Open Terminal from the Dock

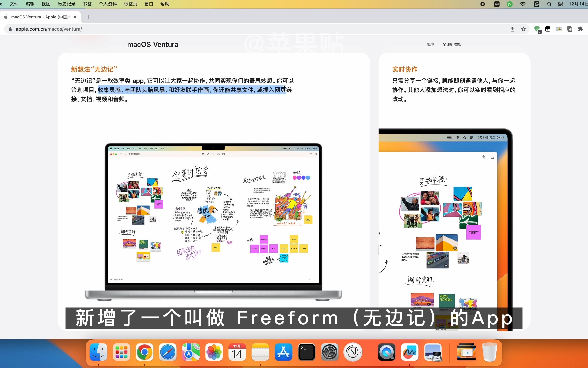[307, 352]
